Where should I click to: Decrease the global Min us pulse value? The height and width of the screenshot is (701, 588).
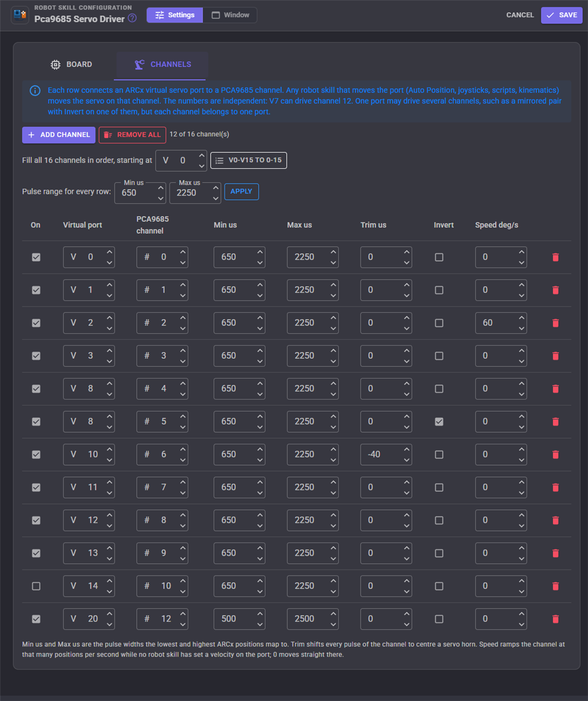tap(161, 198)
